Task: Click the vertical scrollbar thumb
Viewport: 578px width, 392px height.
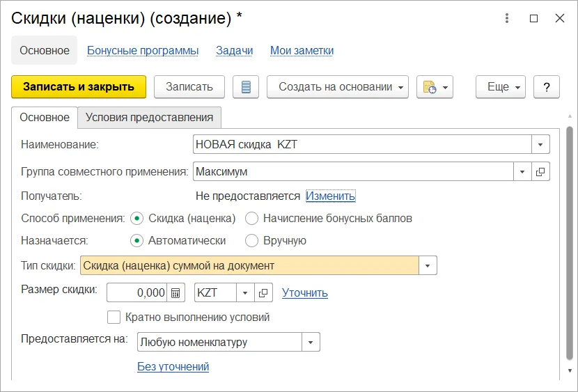Action: tap(570, 243)
